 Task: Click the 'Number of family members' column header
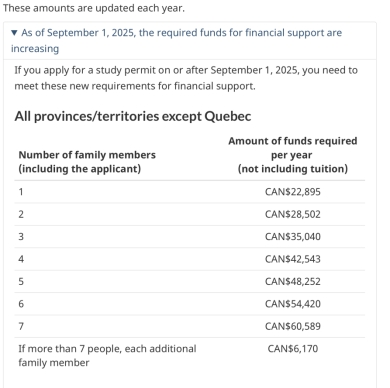click(87, 162)
